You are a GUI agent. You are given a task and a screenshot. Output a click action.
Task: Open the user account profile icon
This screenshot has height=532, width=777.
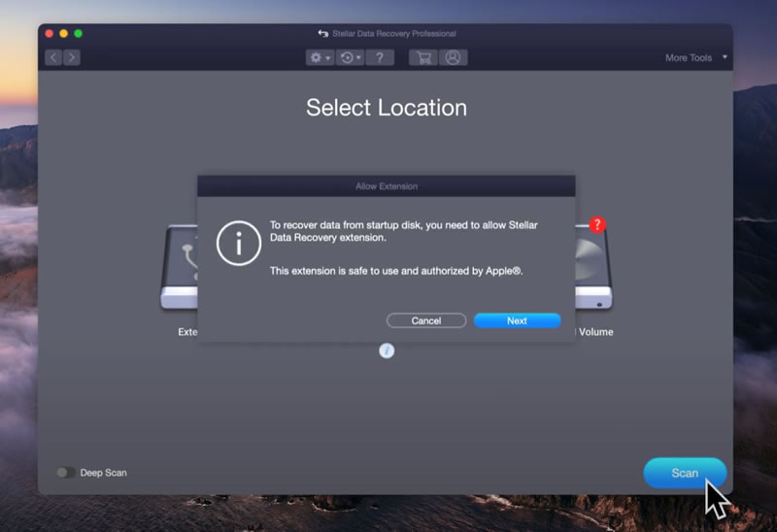coord(453,57)
